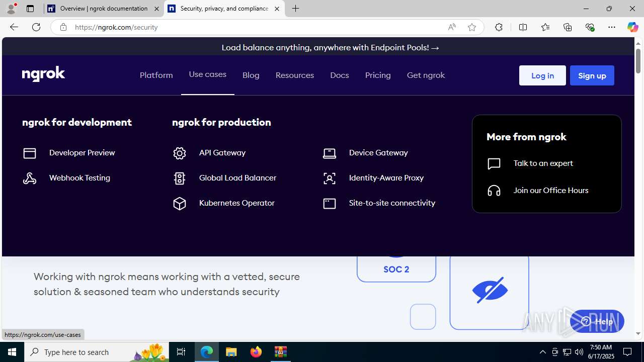Open the Help chat widget
The image size is (644, 362).
click(x=597, y=322)
